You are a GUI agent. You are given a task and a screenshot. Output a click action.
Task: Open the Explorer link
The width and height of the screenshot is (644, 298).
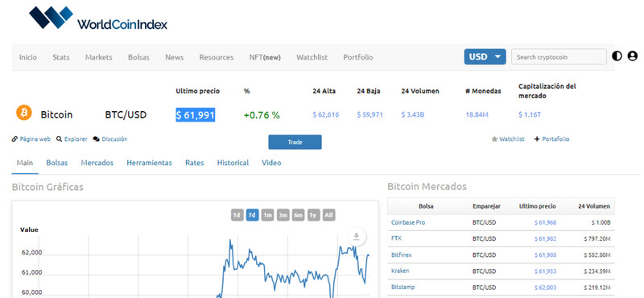[72, 139]
